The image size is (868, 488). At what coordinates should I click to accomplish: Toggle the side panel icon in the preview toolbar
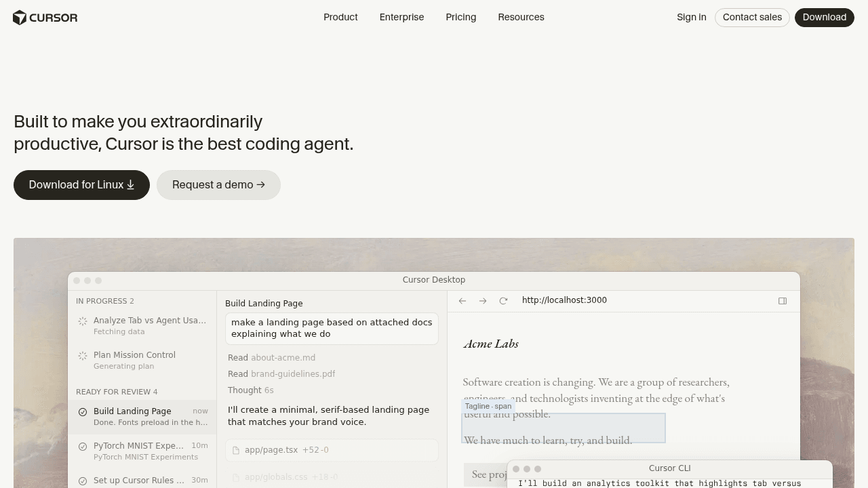coord(783,301)
